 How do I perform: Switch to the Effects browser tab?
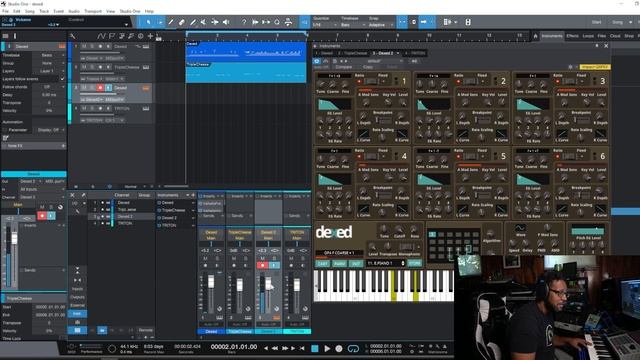(572, 36)
